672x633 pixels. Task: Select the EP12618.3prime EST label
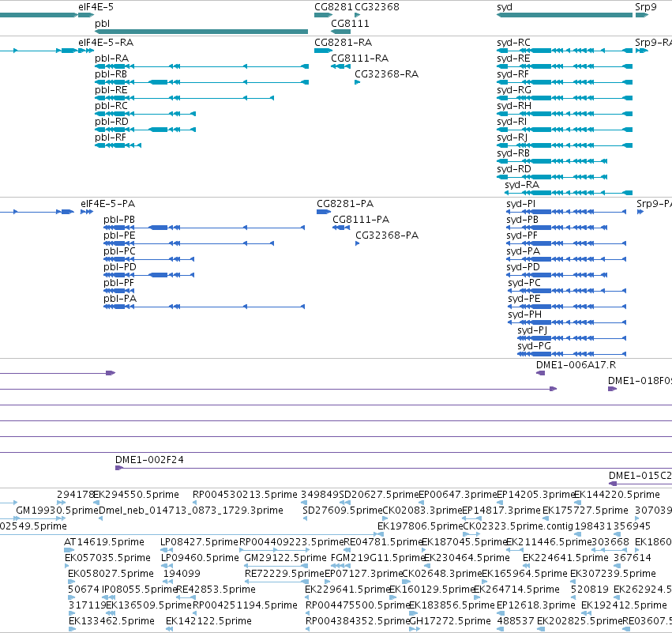click(535, 605)
